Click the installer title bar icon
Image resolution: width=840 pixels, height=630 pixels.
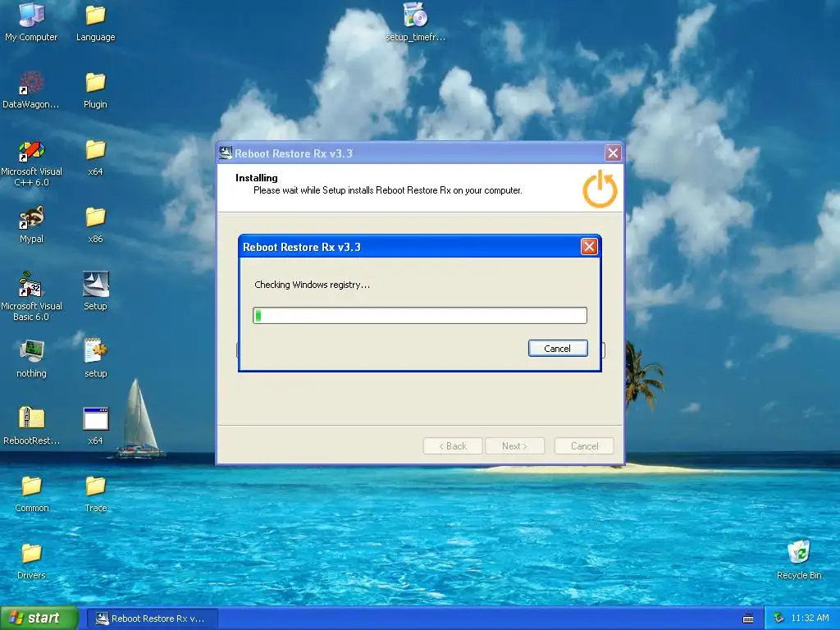coord(226,153)
